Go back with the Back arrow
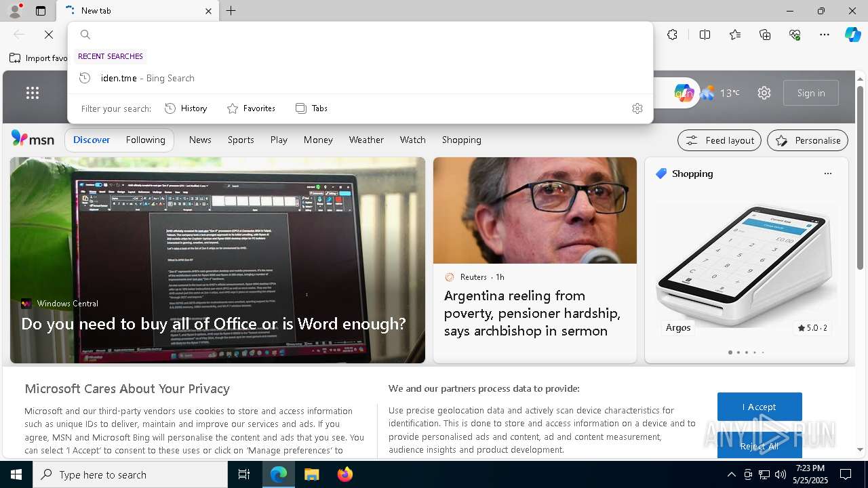The width and height of the screenshot is (868, 488). click(19, 35)
